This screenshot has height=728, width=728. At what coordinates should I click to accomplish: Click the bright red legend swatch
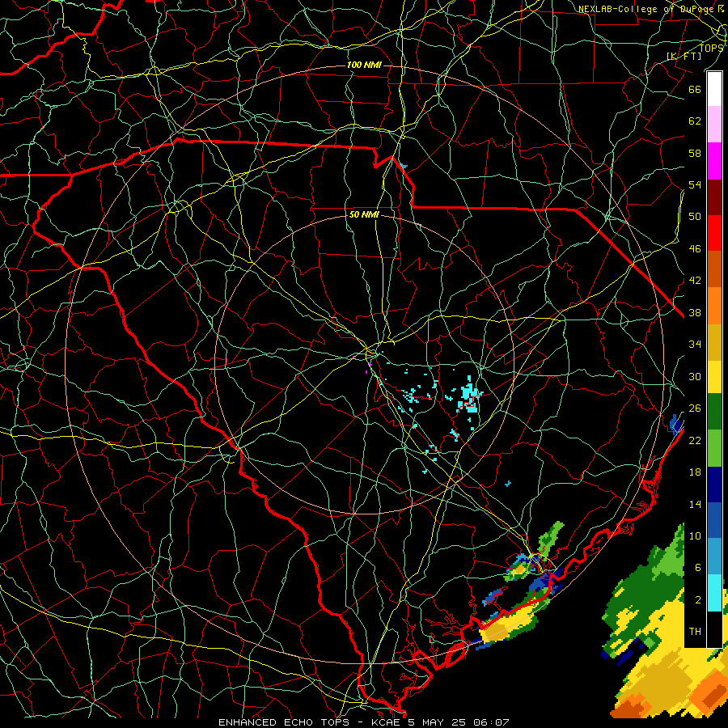click(714, 233)
